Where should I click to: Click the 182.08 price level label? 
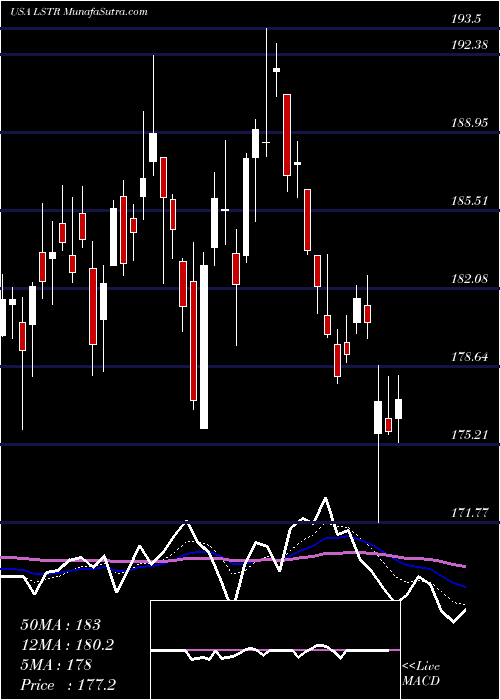coord(470,279)
